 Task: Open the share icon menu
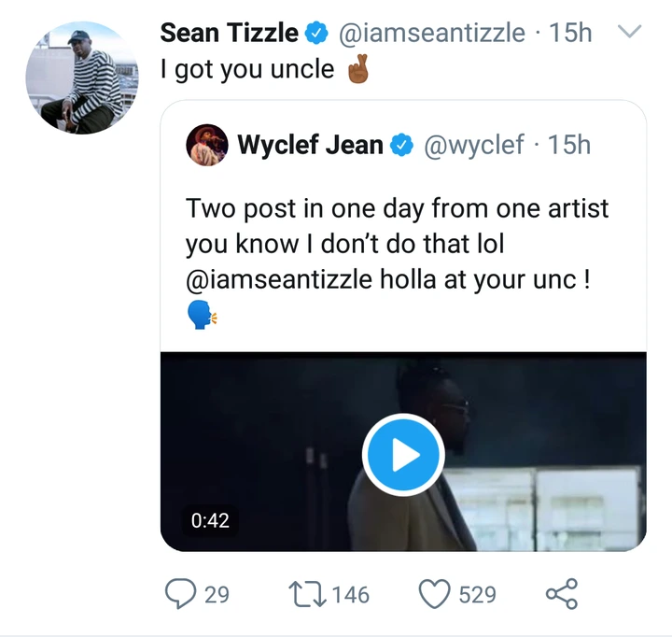(560, 594)
